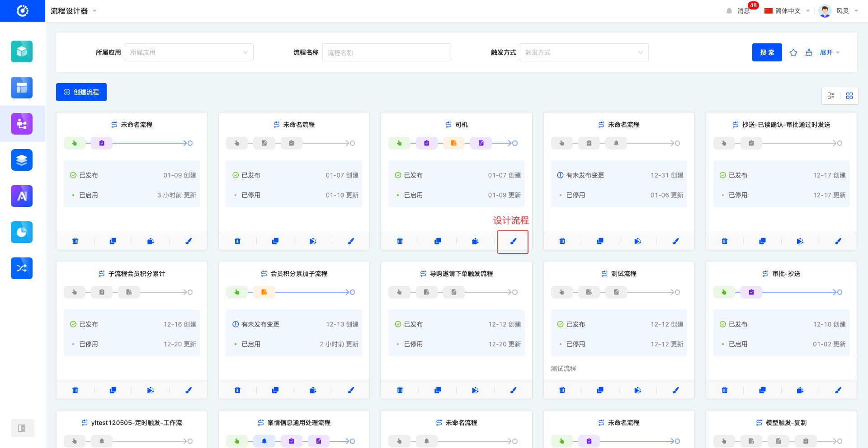Viewport: 868px width, 448px height.
Task: Click the blue 搜索 button
Action: pyautogui.click(x=767, y=52)
